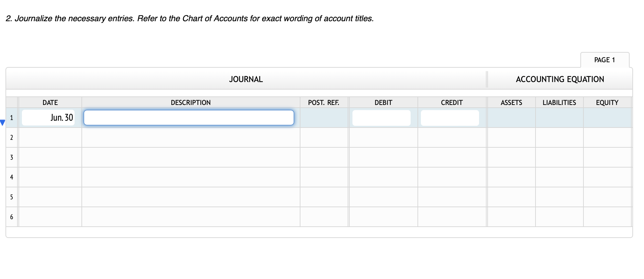Select the PAGE 1 tab
The height and width of the screenshot is (279, 644).
coord(604,60)
